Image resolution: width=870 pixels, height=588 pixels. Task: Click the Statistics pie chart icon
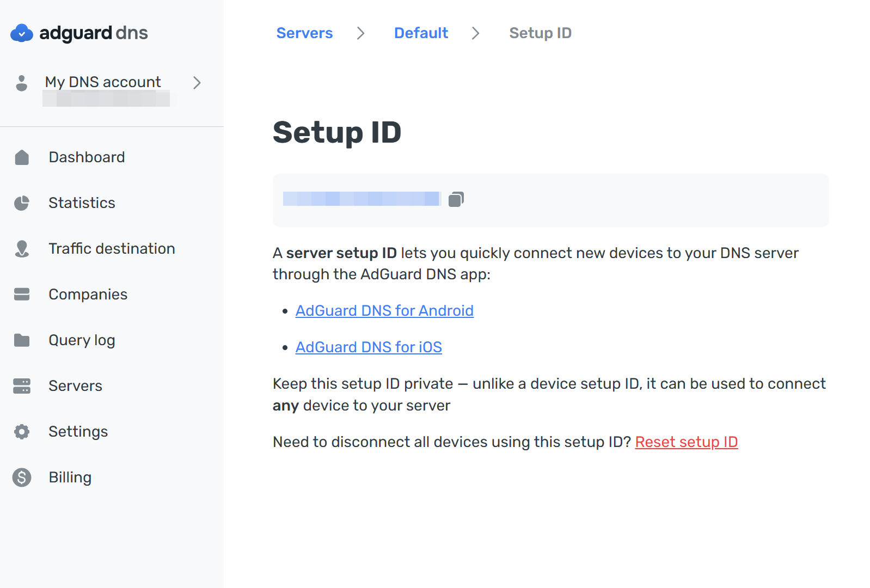click(x=22, y=203)
